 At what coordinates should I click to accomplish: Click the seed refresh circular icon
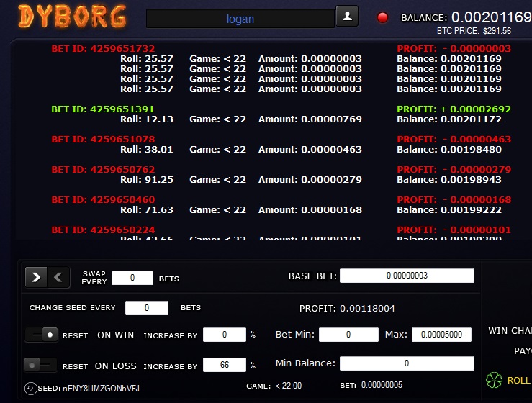(x=30, y=389)
